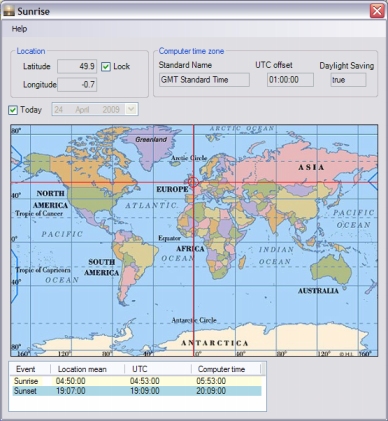The width and height of the screenshot is (388, 421).
Task: Open the Help menu
Action: pos(19,29)
